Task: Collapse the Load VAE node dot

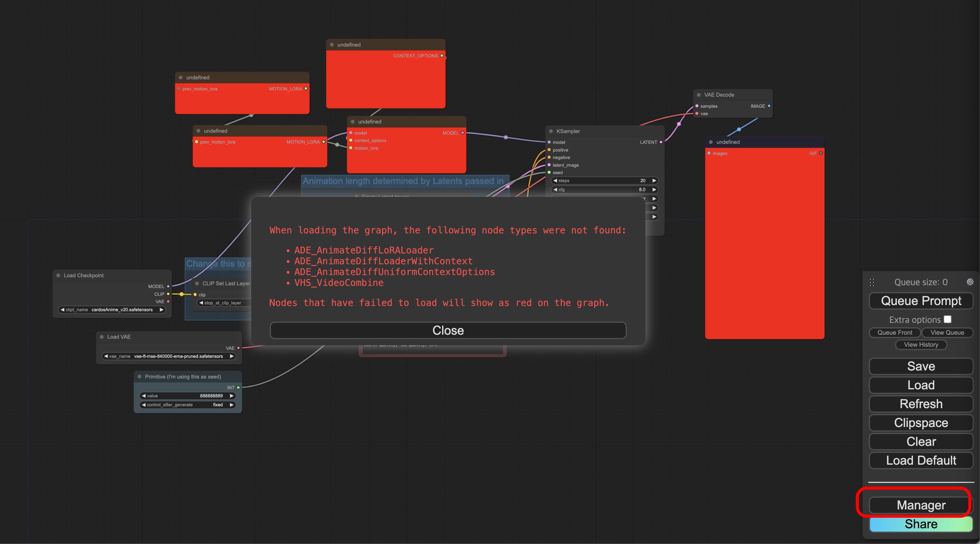Action: coord(102,337)
